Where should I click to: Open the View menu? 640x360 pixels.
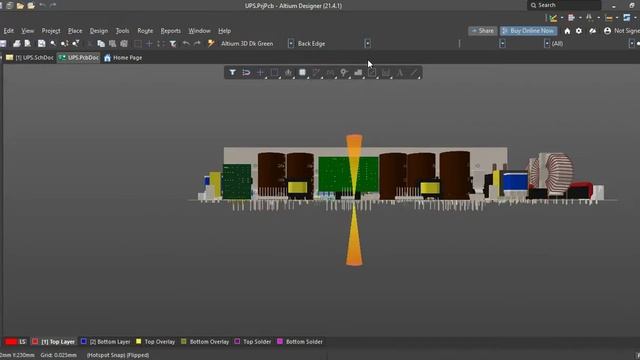(27, 31)
